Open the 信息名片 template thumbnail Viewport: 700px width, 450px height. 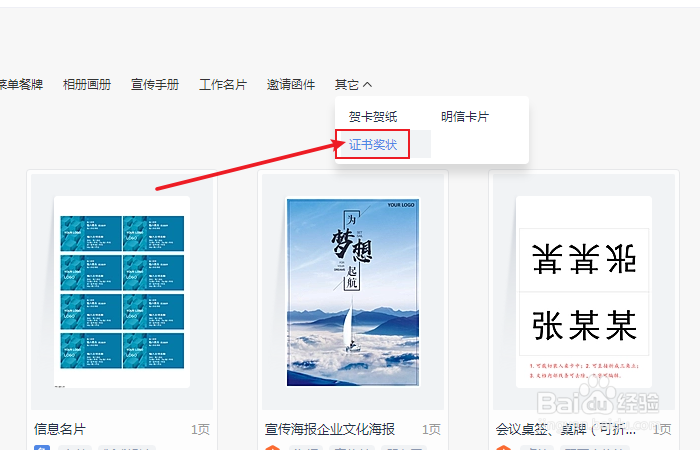[122, 292]
